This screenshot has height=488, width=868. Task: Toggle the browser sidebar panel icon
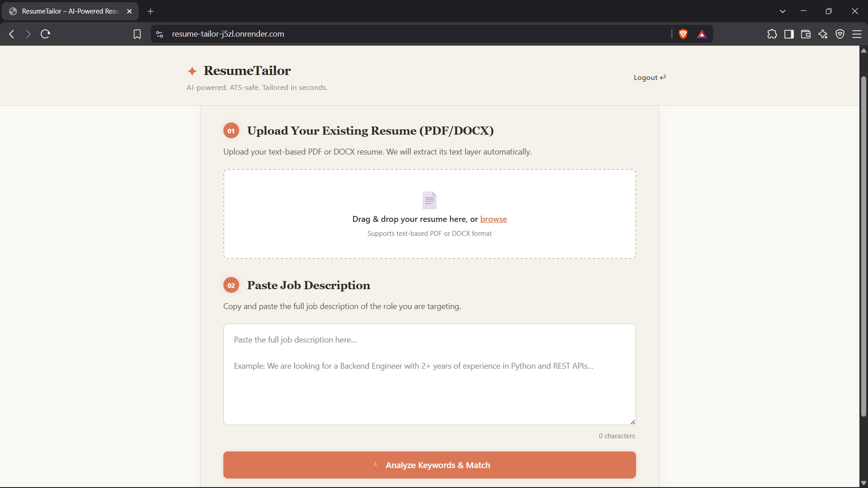coord(789,34)
